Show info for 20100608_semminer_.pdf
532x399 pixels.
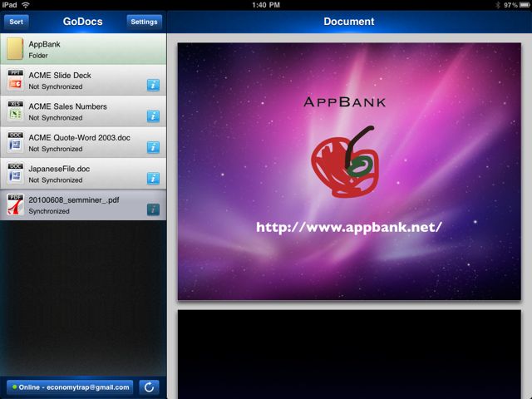pyautogui.click(x=153, y=209)
